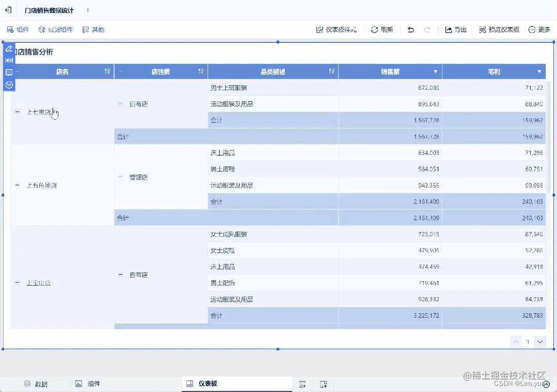Viewport: 557px width, 392px height.
Task: Toggle sorting on the 店名 column
Action: (x=107, y=71)
